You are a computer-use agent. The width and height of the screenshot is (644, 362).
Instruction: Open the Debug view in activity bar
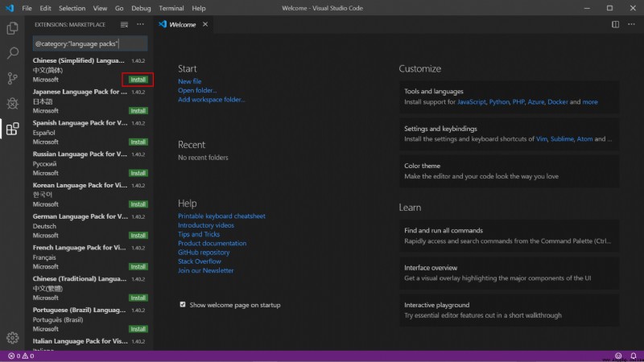point(12,104)
